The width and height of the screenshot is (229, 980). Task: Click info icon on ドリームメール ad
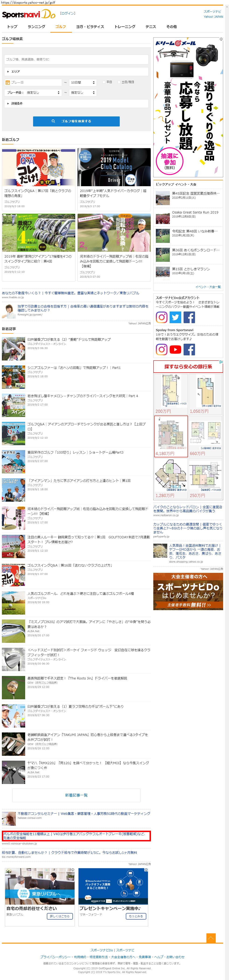[221, 39]
